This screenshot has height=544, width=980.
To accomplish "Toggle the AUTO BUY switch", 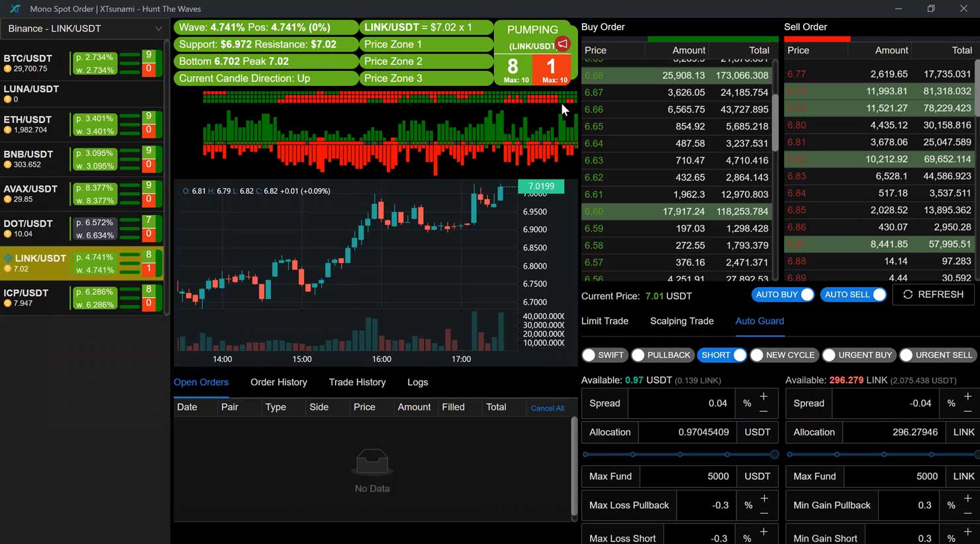I will coord(783,295).
